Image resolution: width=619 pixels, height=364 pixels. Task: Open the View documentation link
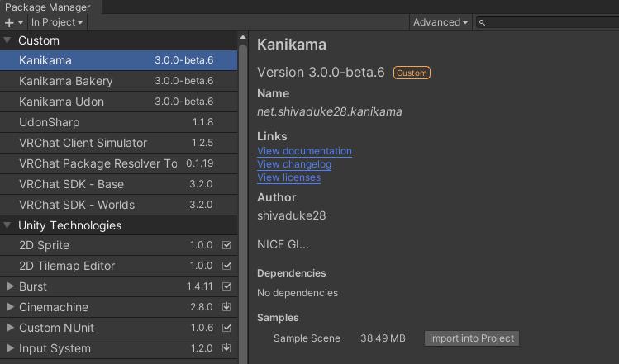coord(304,151)
